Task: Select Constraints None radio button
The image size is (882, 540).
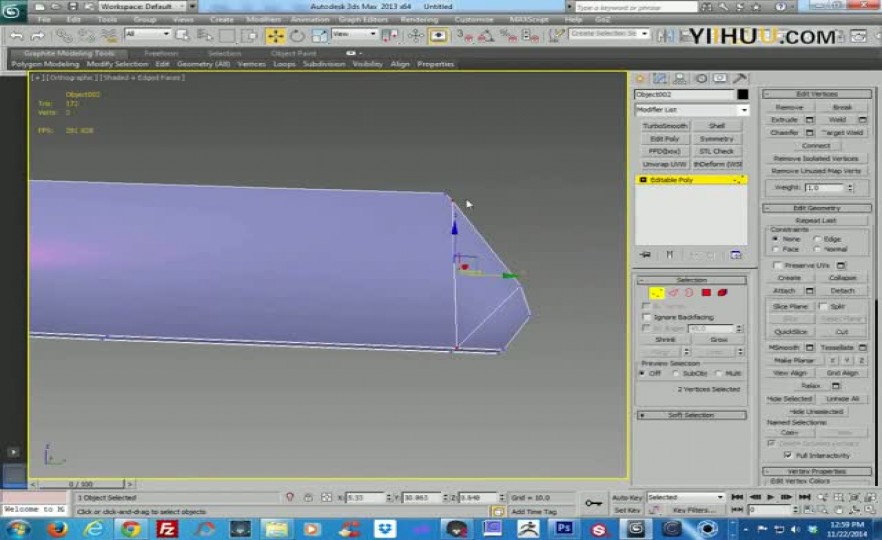Action: click(775, 239)
